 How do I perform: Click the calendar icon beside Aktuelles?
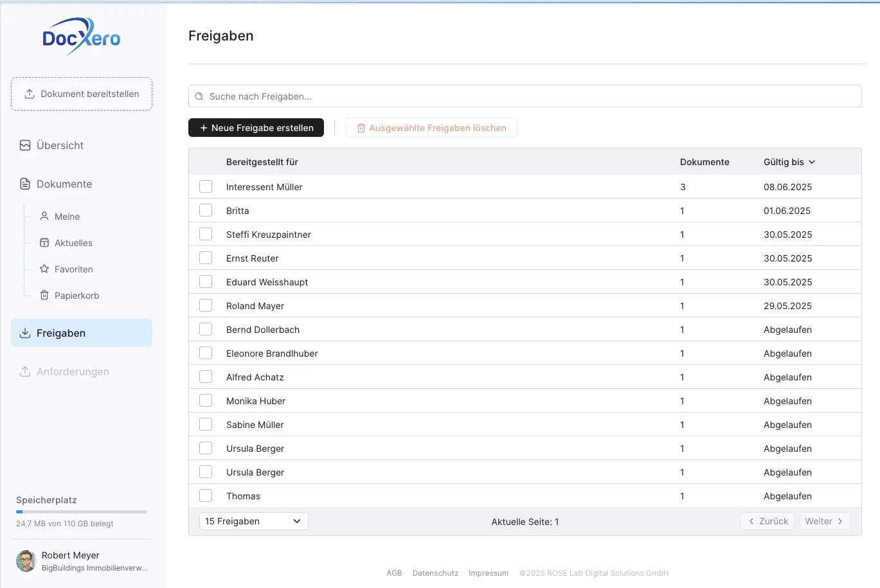point(44,243)
